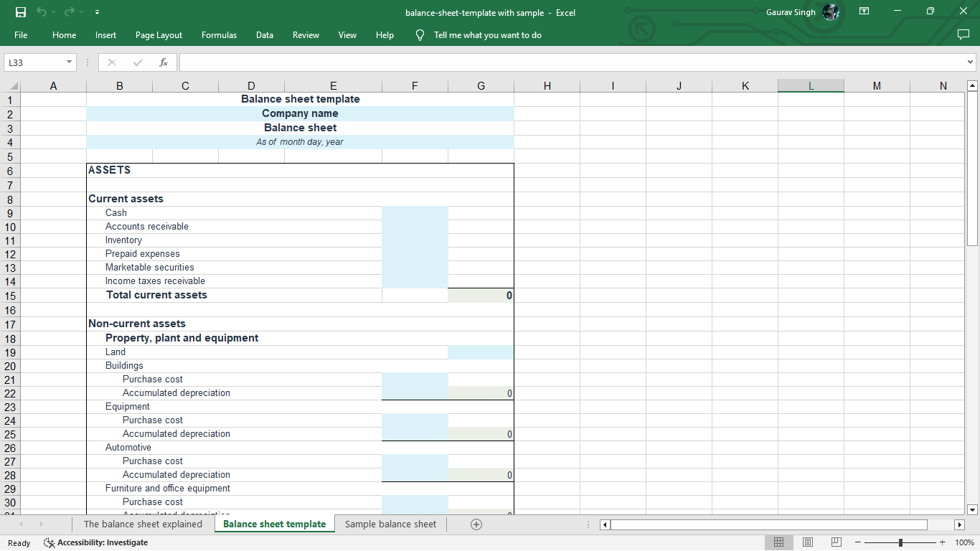This screenshot has height=551, width=980.
Task: Click the Save icon
Action: (x=20, y=11)
